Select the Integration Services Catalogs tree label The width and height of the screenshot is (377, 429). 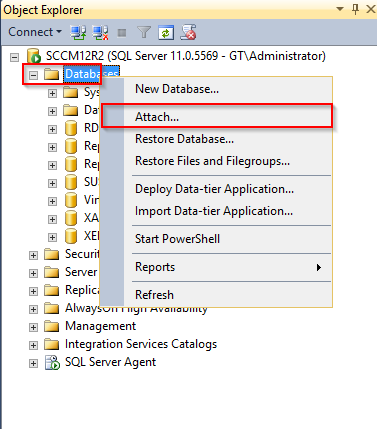141,344
